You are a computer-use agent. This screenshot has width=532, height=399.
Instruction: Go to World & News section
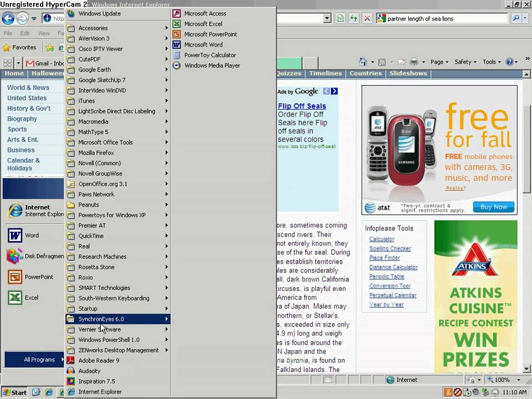click(28, 88)
